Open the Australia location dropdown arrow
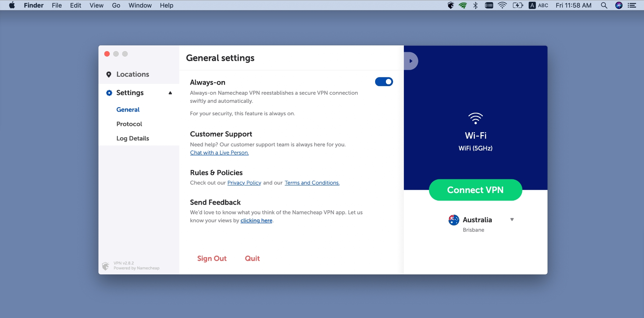 pos(512,220)
